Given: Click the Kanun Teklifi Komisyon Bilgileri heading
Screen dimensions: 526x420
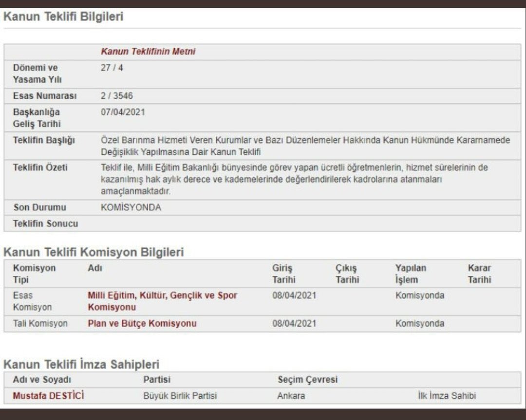Looking at the screenshot, I should click(94, 252).
